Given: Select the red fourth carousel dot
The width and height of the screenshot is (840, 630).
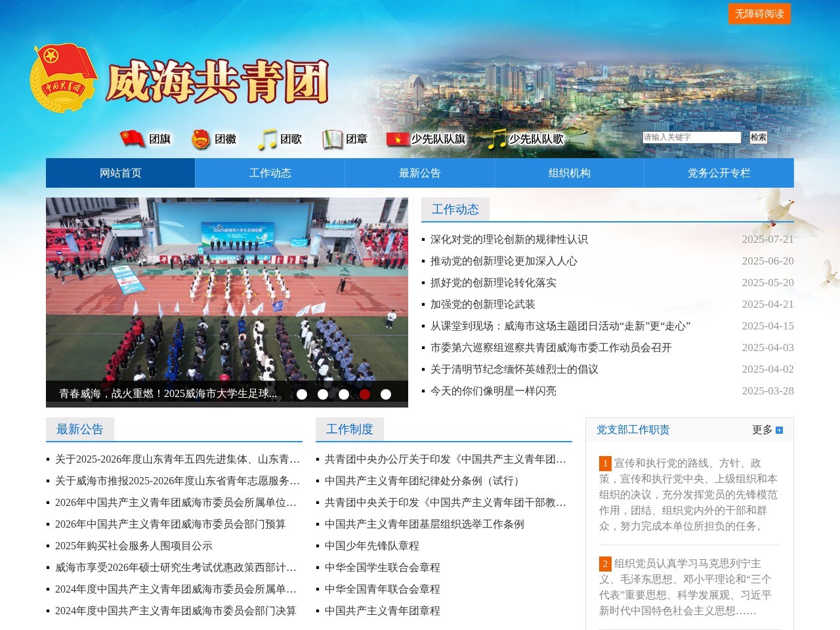Looking at the screenshot, I should (365, 394).
